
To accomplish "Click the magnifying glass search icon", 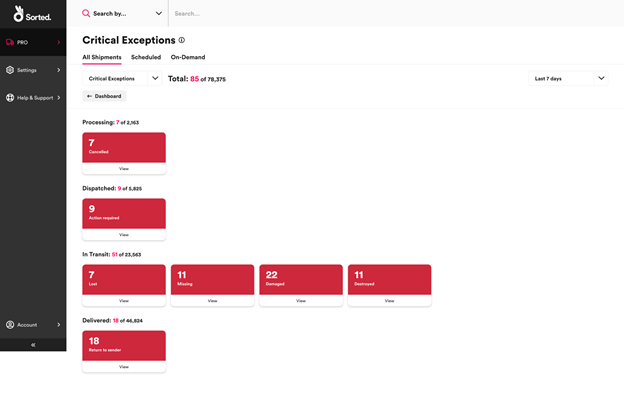I will (86, 14).
